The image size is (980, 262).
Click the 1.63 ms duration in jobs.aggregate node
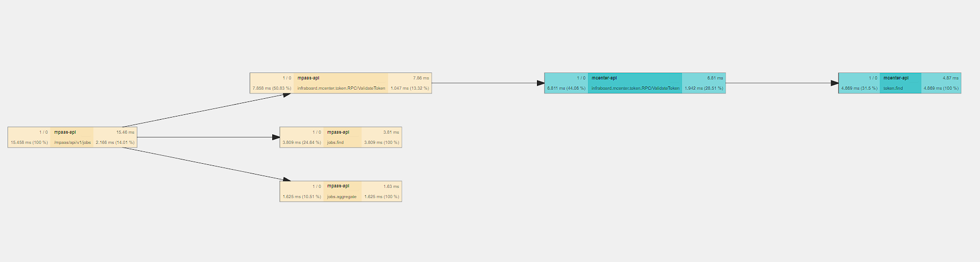point(391,186)
